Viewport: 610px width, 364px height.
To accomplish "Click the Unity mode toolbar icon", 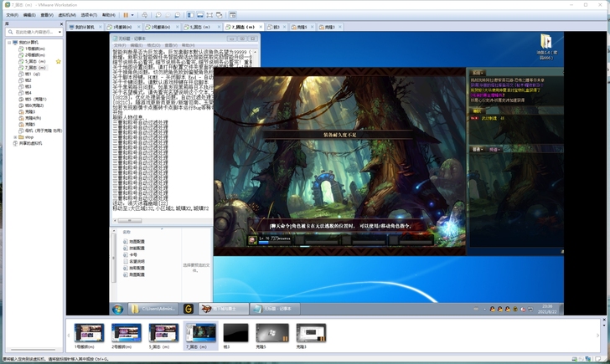I will pyautogui.click(x=219, y=15).
